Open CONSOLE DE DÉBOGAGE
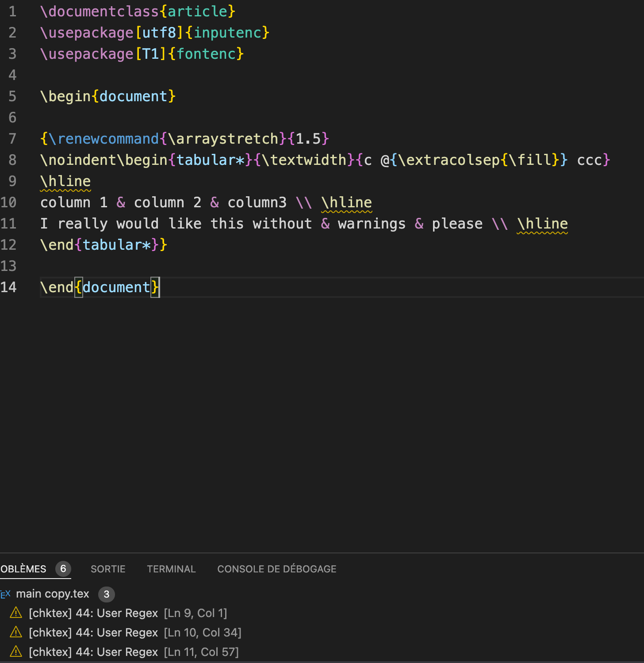644x663 pixels. [x=276, y=569]
